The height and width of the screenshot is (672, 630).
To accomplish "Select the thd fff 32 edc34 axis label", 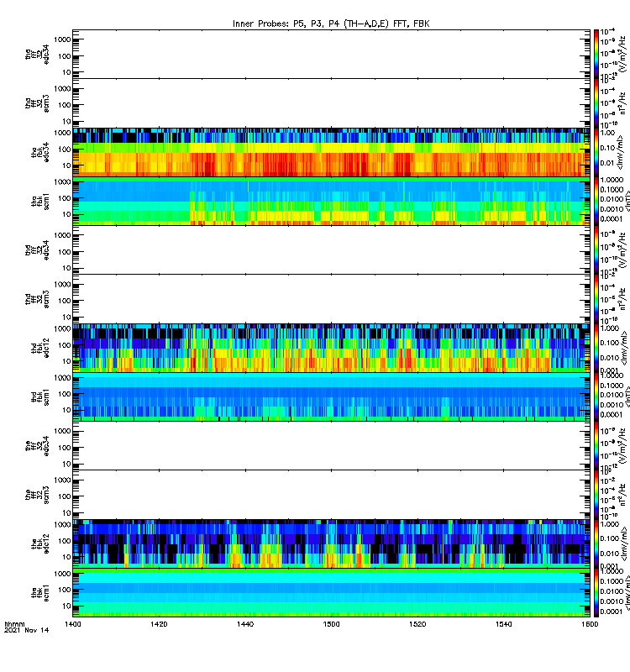I will [x=37, y=249].
